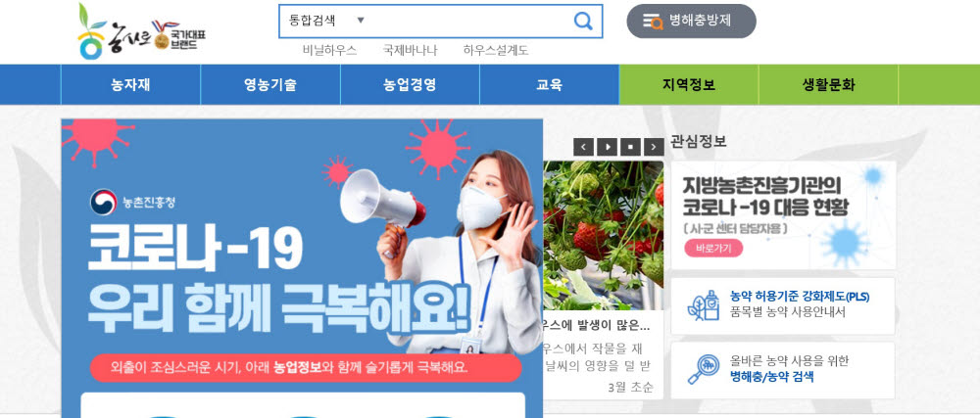Open the 영농기술 menu
Screen dimensions: 980x418
coord(270,85)
